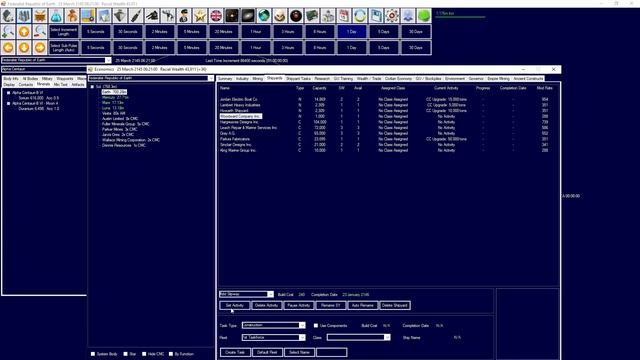Viewport: 640px width, 360px height.
Task: Click the blue research flask icon
Action: (x=56, y=16)
